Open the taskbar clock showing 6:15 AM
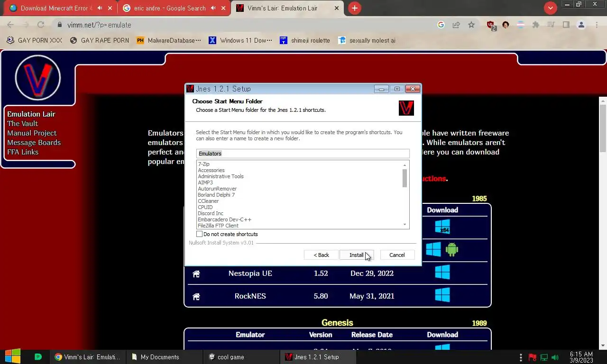 coord(581,357)
